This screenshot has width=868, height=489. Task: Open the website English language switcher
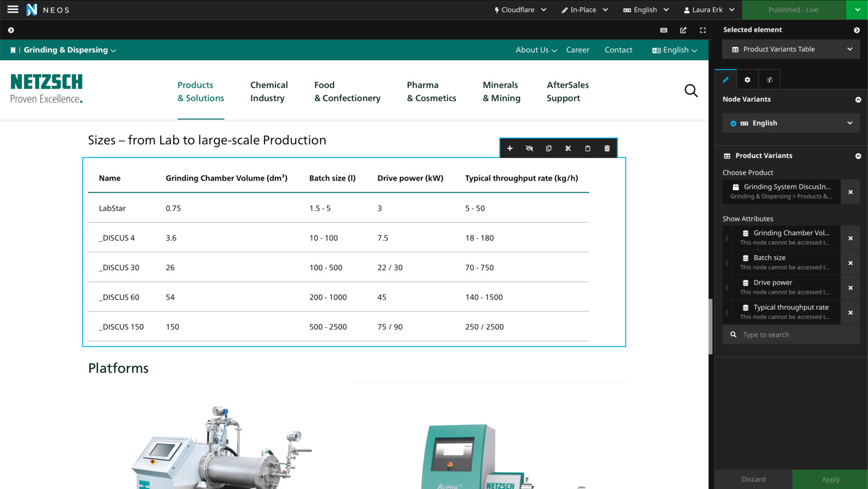[674, 50]
